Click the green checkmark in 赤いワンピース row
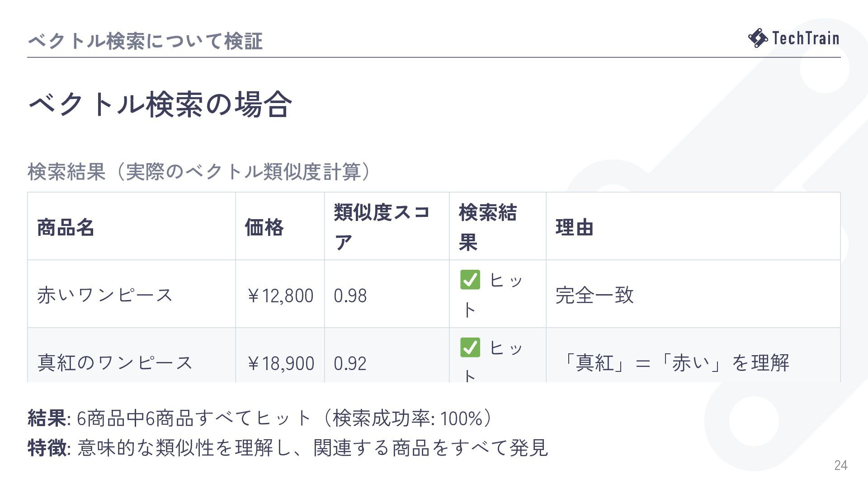 tap(470, 280)
